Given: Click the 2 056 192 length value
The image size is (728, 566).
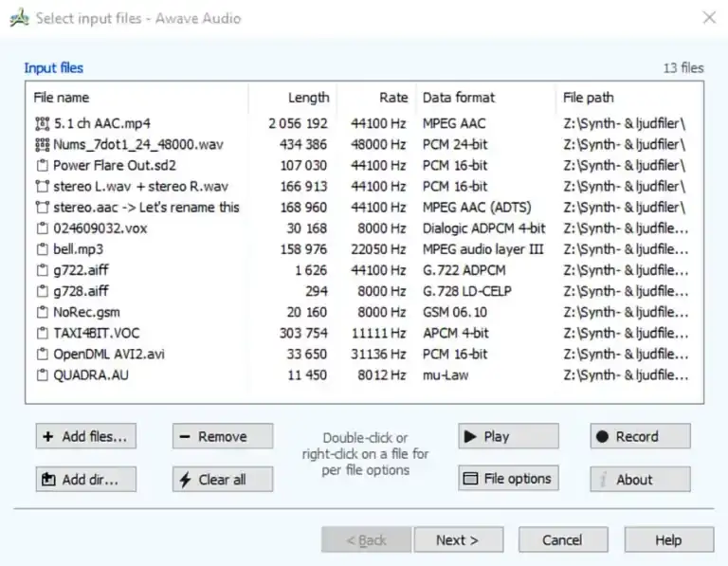Looking at the screenshot, I should click(x=298, y=123).
